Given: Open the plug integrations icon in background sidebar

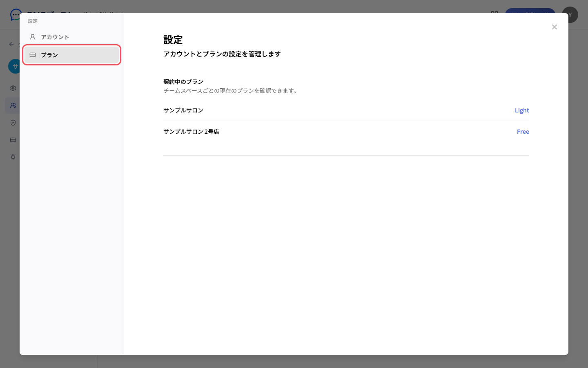Looking at the screenshot, I should coord(13,157).
